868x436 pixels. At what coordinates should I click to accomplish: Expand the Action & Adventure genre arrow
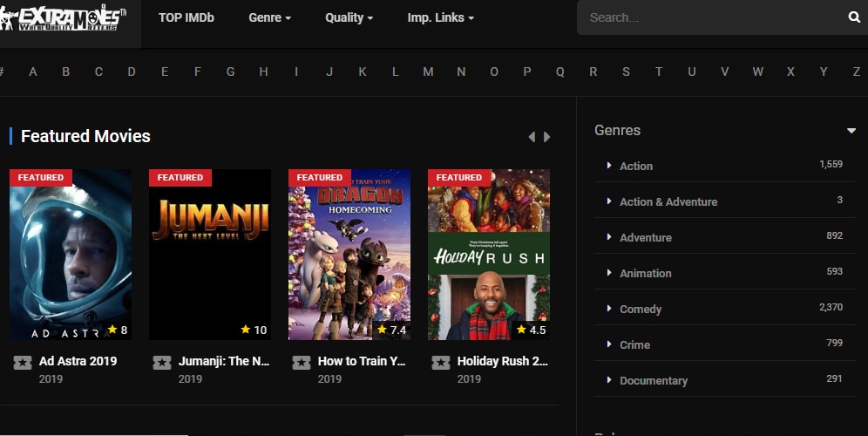click(x=609, y=201)
